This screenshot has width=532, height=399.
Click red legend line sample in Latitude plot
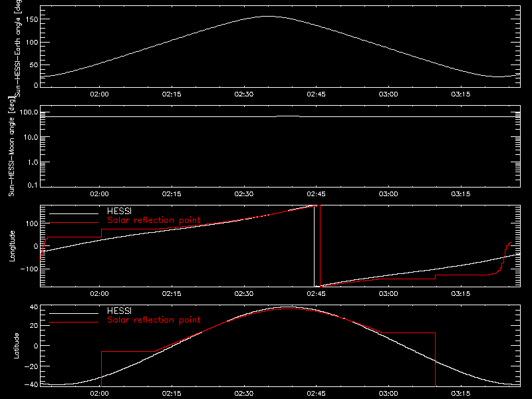(74, 323)
